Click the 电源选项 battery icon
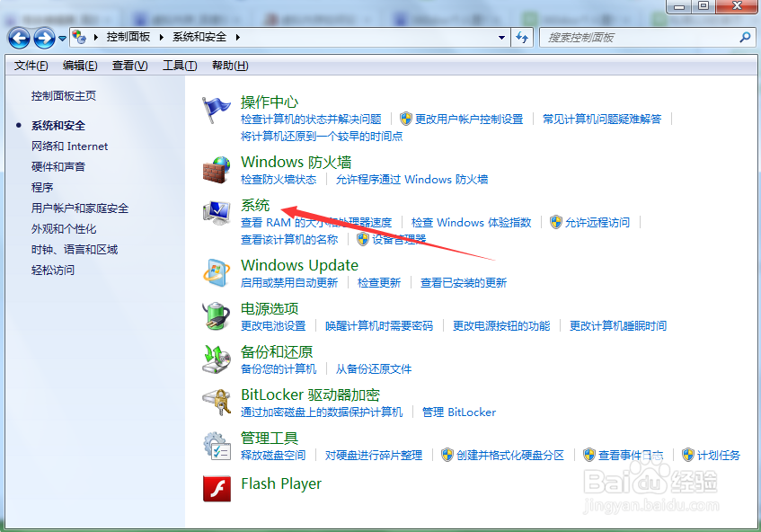761x532 pixels. point(216,316)
